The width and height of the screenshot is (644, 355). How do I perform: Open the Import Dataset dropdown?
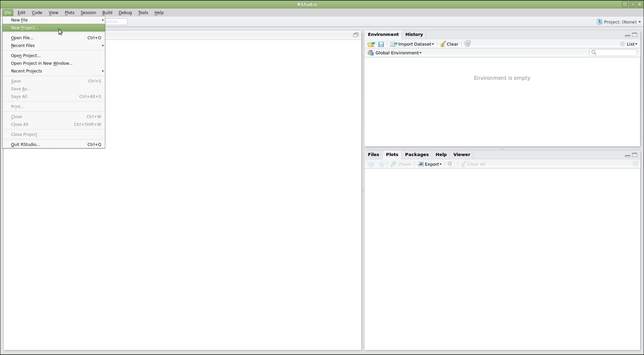pyautogui.click(x=412, y=44)
